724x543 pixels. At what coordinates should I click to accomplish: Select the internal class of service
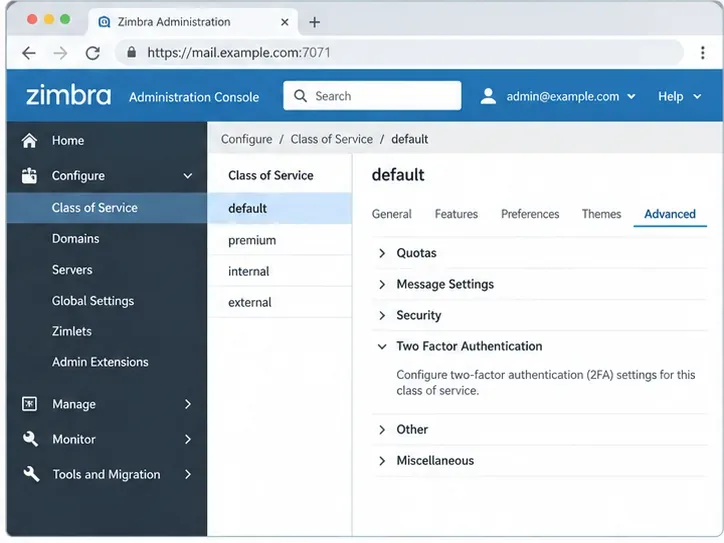pyautogui.click(x=280, y=271)
